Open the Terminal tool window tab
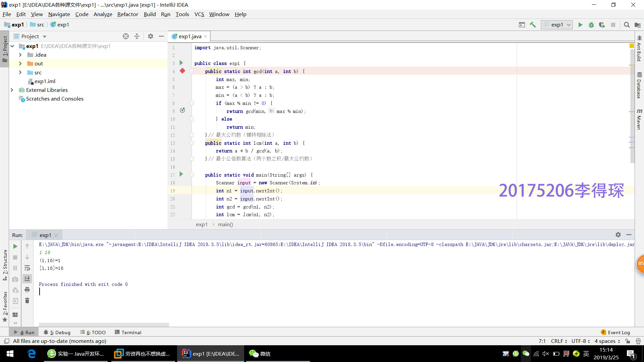This screenshot has width=644, height=362. (128, 333)
